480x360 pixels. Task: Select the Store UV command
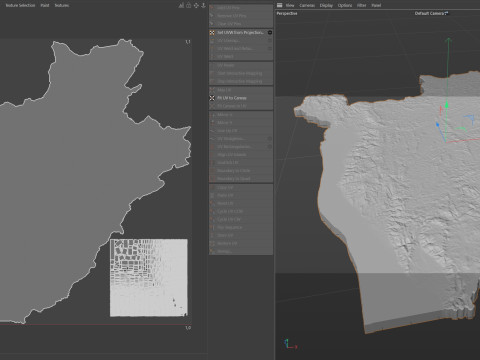coord(241,235)
